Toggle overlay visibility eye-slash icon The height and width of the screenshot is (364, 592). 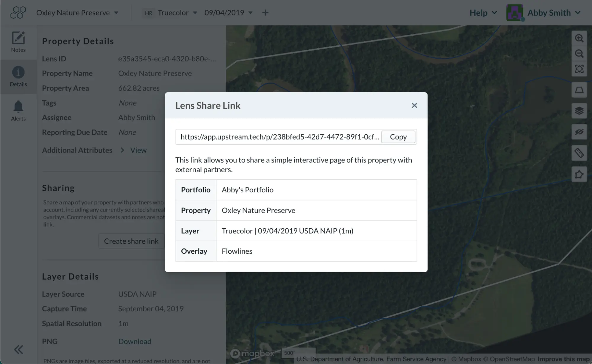579,132
